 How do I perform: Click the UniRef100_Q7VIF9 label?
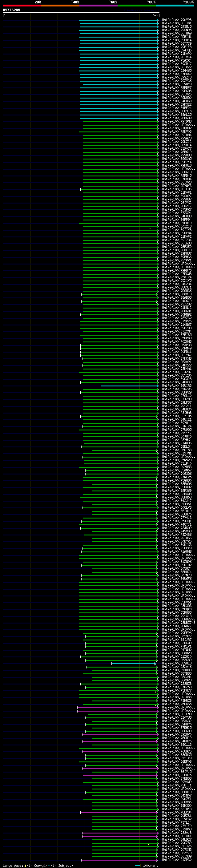[x=177, y=826]
